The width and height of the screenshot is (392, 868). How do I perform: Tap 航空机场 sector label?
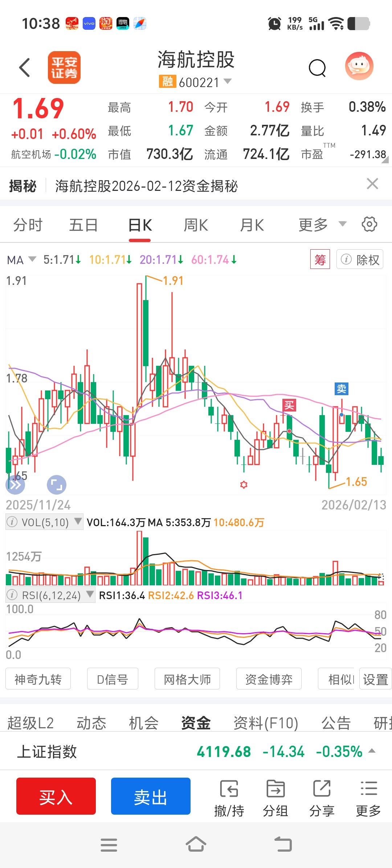(x=31, y=155)
